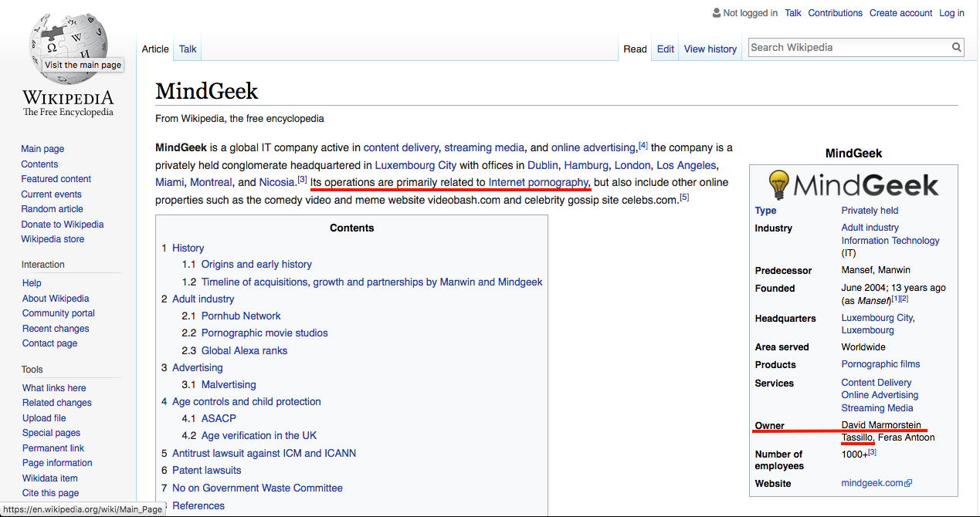Click the search magnifying glass icon
The height and width of the screenshot is (517, 980).
point(957,48)
